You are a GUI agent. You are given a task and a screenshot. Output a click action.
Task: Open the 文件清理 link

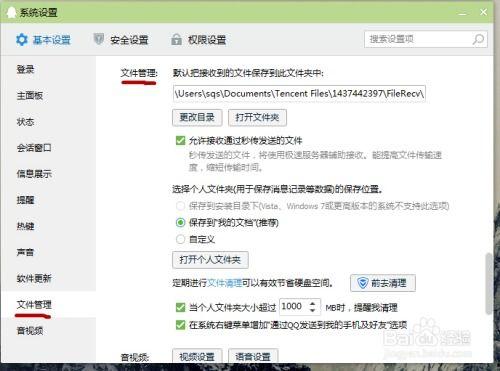225,283
